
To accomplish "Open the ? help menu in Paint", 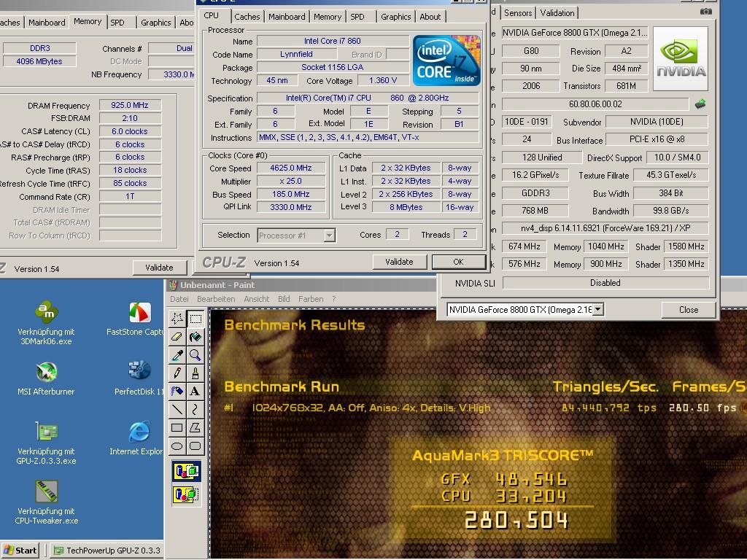I will pos(334,299).
